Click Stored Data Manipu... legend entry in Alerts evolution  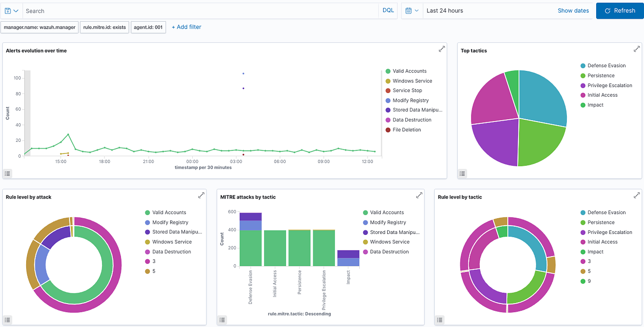click(x=414, y=110)
